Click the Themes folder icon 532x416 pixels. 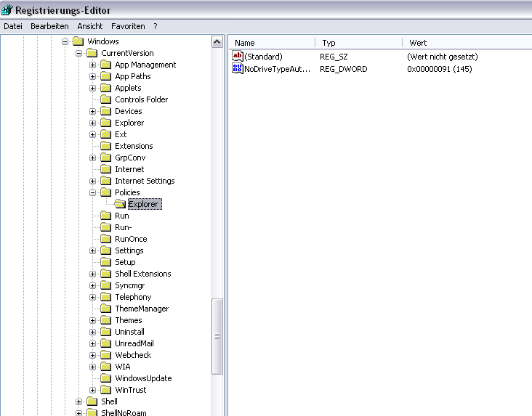coord(106,320)
